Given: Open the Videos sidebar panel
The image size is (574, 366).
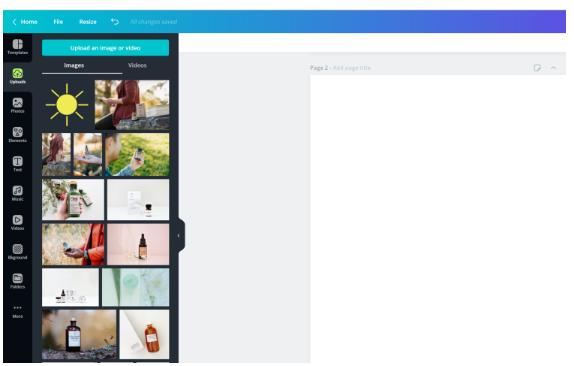Looking at the screenshot, I should [17, 223].
